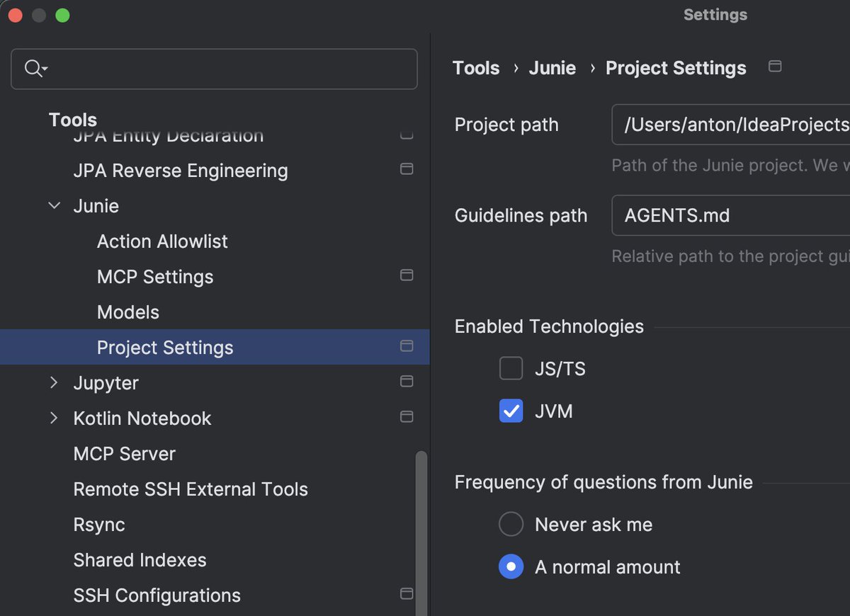Click the project-level icon beside Kotlin Notebook
This screenshot has height=616, width=850.
[x=407, y=416]
